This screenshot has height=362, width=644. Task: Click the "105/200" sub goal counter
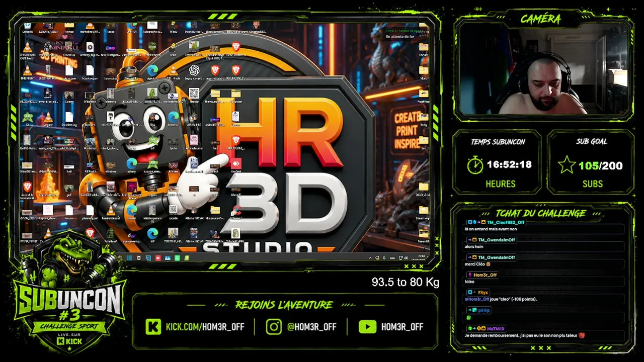click(x=600, y=165)
